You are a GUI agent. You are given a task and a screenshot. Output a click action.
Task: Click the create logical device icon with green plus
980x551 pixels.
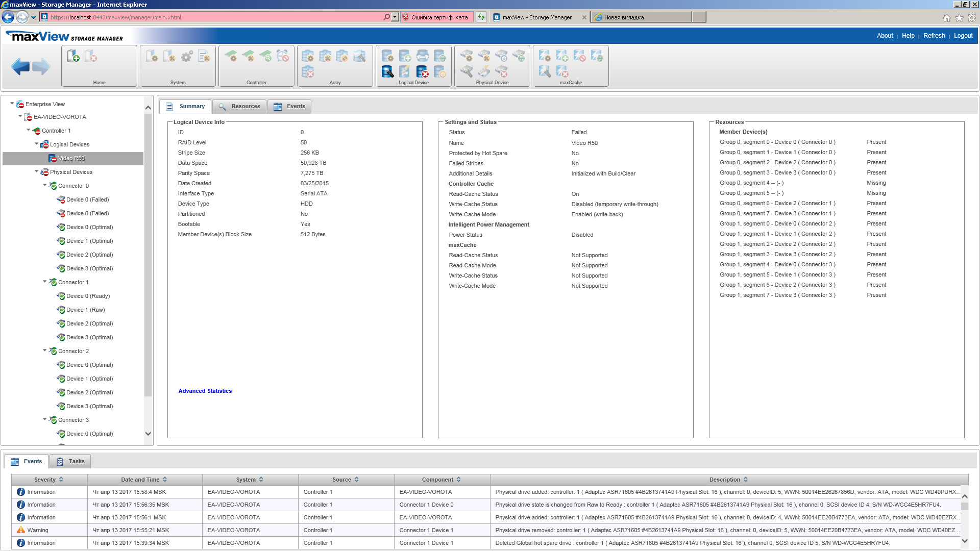point(405,56)
